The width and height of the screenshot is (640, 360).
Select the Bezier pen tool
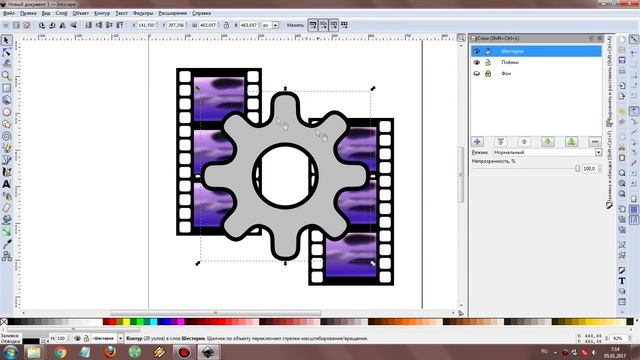6,160
